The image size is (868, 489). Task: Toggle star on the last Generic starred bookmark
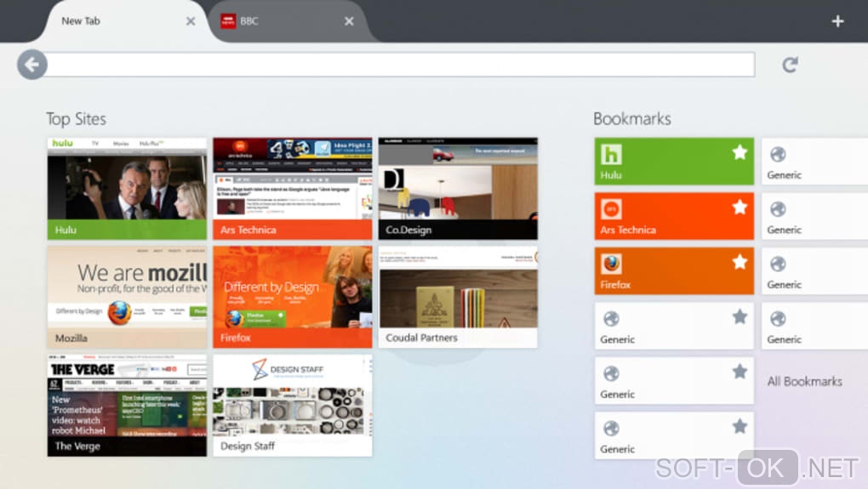tap(740, 426)
